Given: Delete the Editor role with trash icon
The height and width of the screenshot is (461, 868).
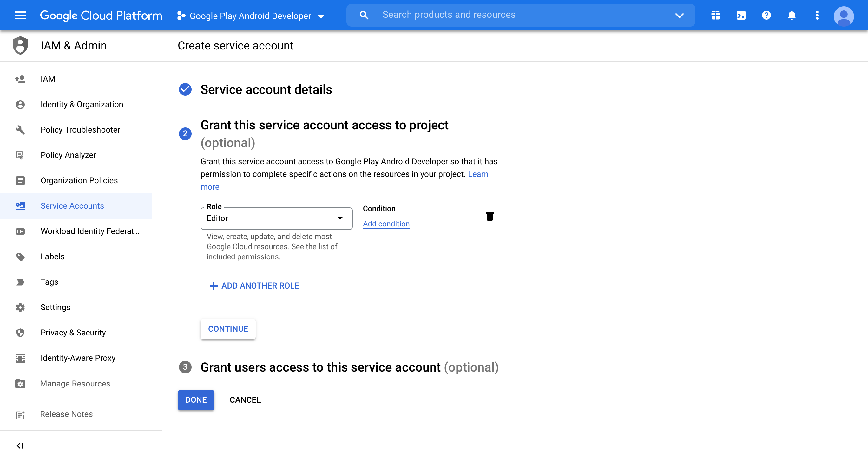Looking at the screenshot, I should click(490, 216).
